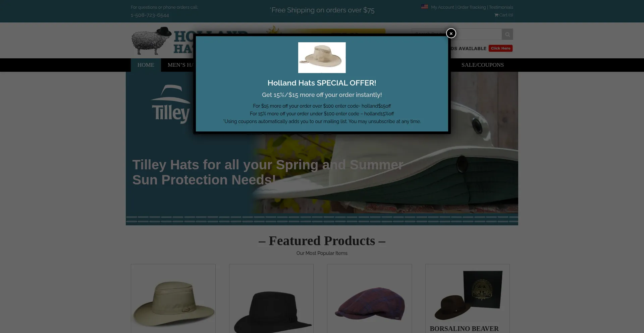Screen dimensions: 644x333
Task: Click the hat image in popup
Action: (x=322, y=58)
